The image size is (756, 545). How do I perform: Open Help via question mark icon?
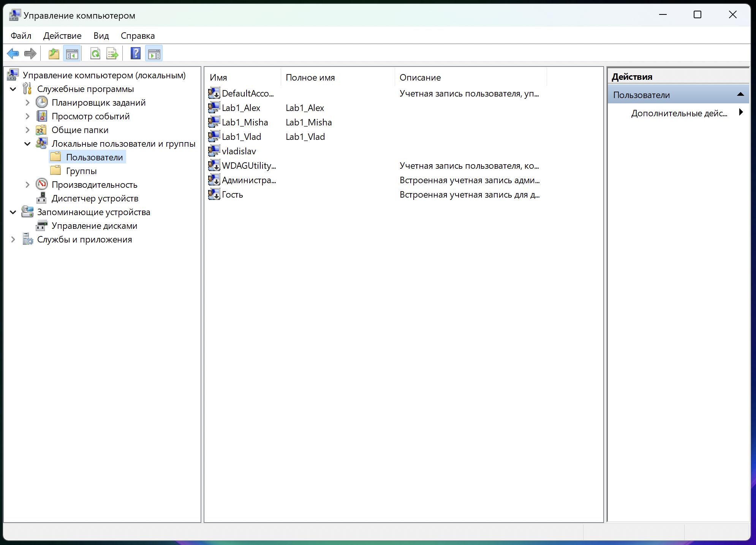click(136, 54)
